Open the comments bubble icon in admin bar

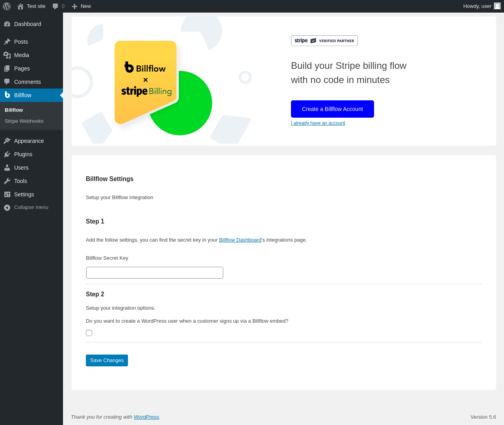(x=56, y=6)
